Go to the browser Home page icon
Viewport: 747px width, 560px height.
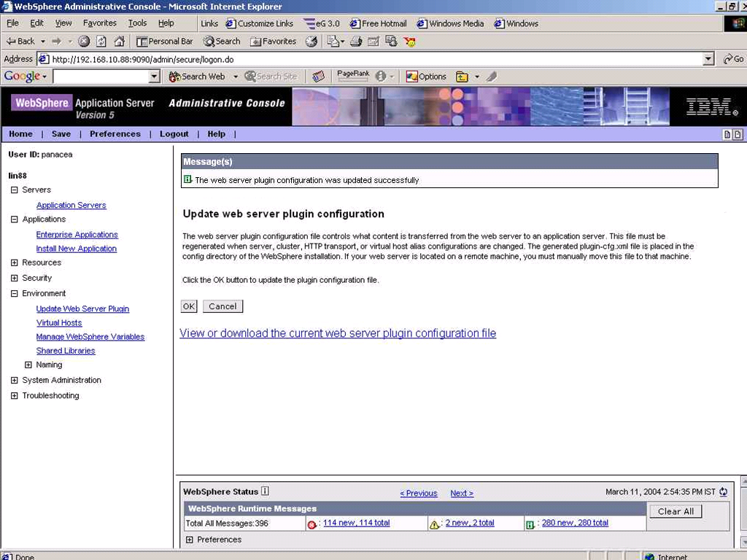119,42
